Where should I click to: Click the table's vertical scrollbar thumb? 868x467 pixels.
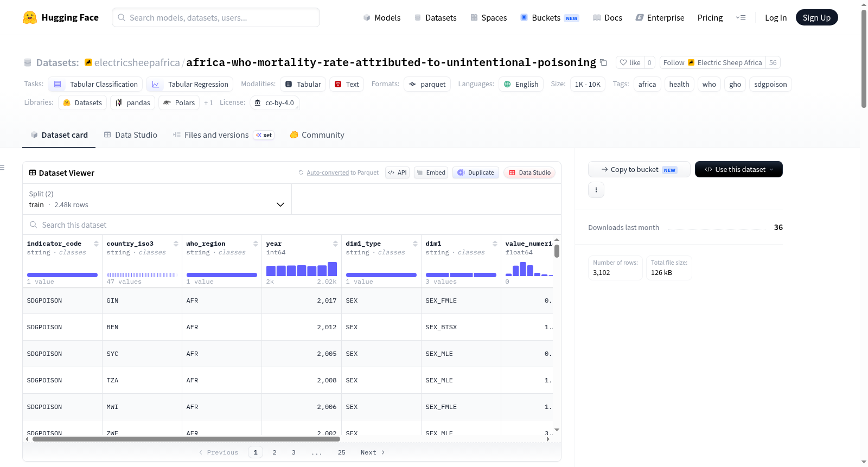pos(557,251)
